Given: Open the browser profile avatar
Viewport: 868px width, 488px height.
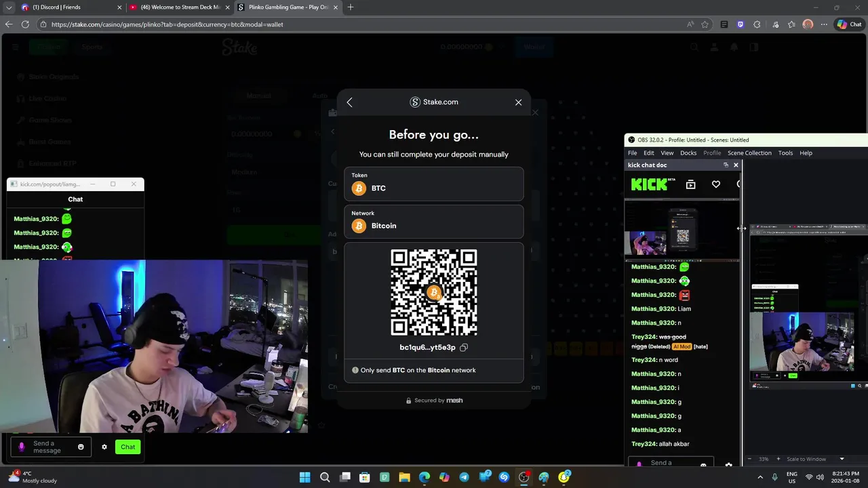Looking at the screenshot, I should point(808,24).
